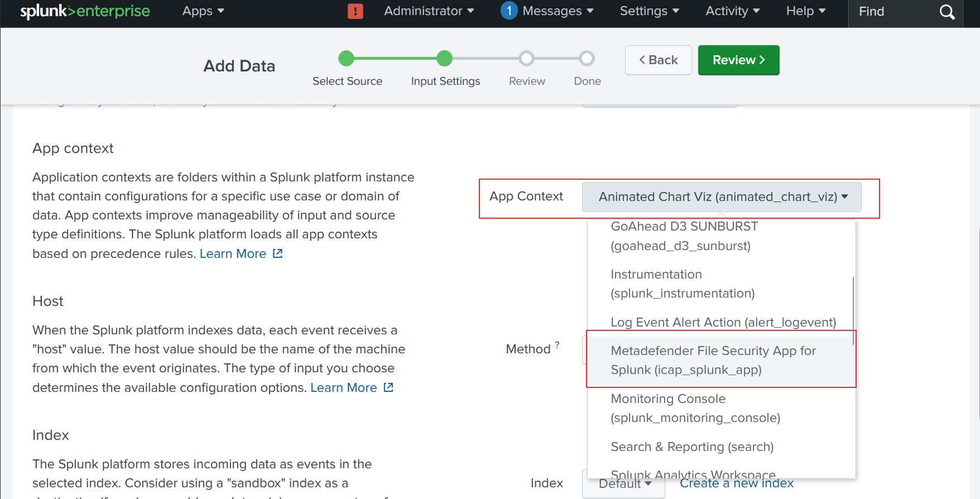This screenshot has width=980, height=499.
Task: Click the Splunk enterprise logo
Action: coord(85,11)
